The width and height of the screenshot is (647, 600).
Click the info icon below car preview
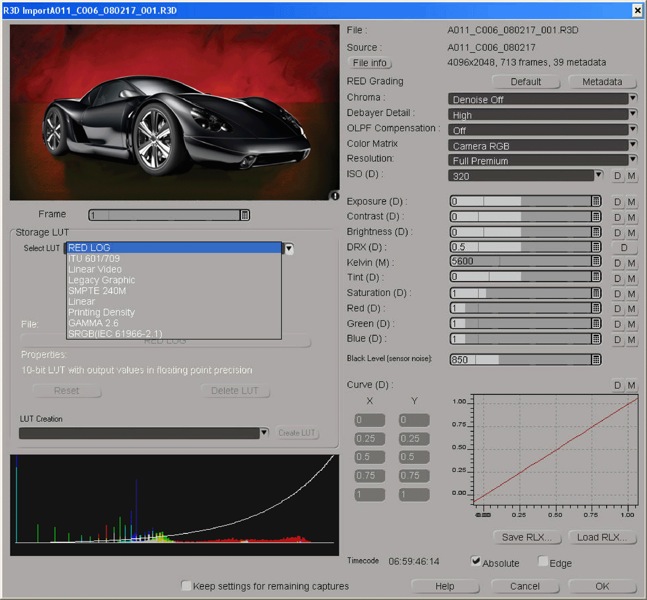point(335,196)
